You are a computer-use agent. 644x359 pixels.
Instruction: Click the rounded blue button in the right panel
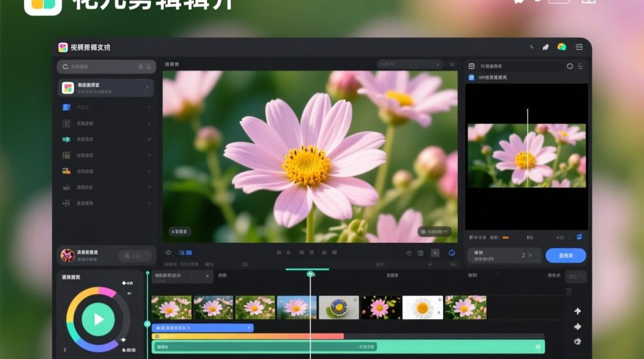click(x=566, y=256)
